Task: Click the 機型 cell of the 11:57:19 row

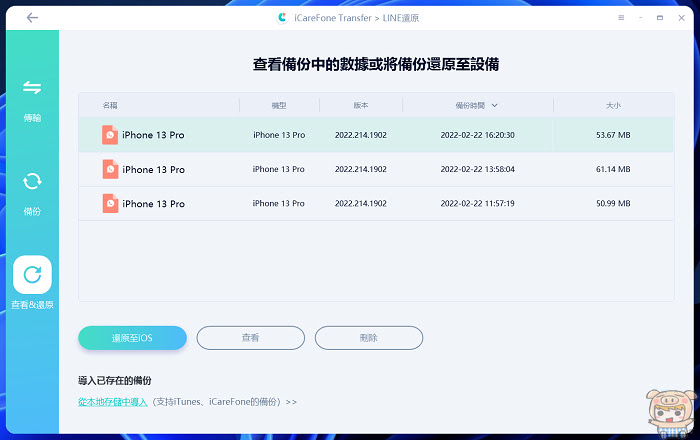Action: tap(279, 203)
